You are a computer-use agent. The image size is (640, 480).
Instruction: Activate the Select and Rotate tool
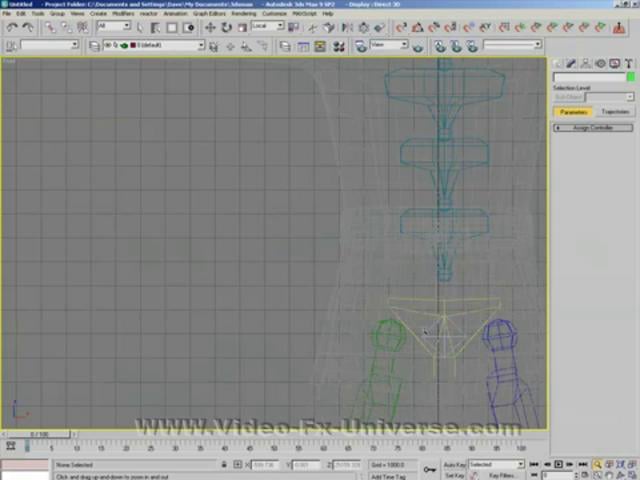pyautogui.click(x=226, y=27)
